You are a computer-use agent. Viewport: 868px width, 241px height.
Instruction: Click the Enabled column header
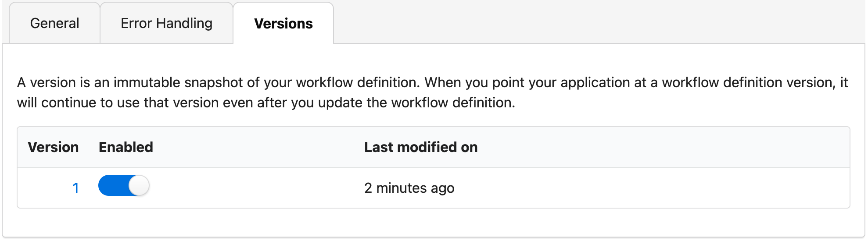[126, 147]
